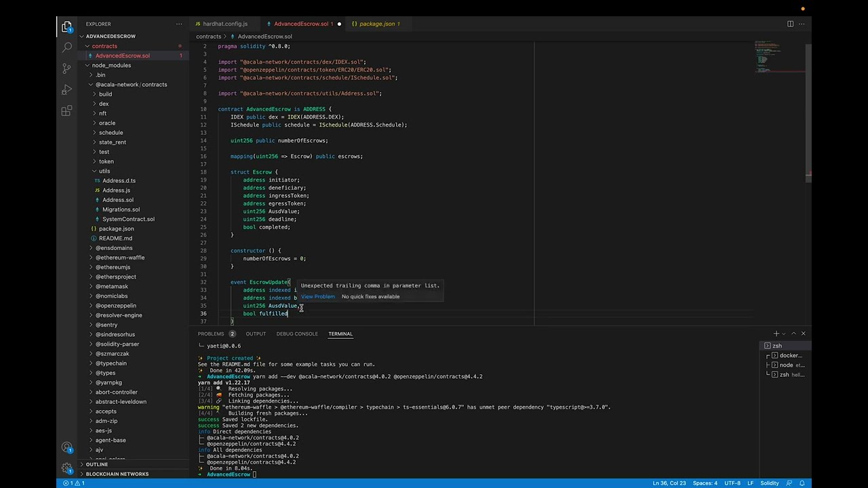Open Address.sol file in utils
The width and height of the screenshot is (868, 488).
coord(118,200)
